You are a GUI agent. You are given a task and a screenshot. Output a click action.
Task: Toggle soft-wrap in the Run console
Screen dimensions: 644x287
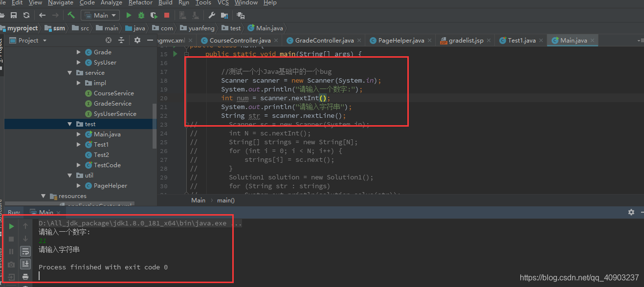coord(25,251)
